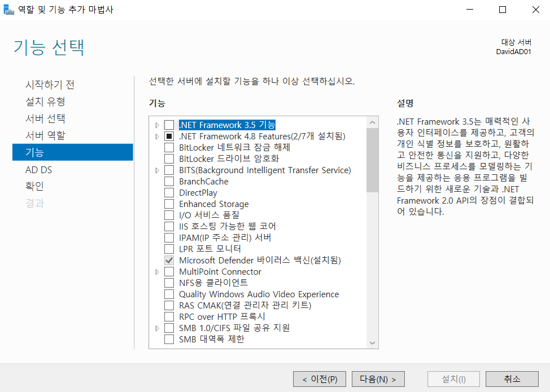Toggle the .NET Framework 4.8 Features checkbox
This screenshot has height=392, width=550.
[x=169, y=136]
